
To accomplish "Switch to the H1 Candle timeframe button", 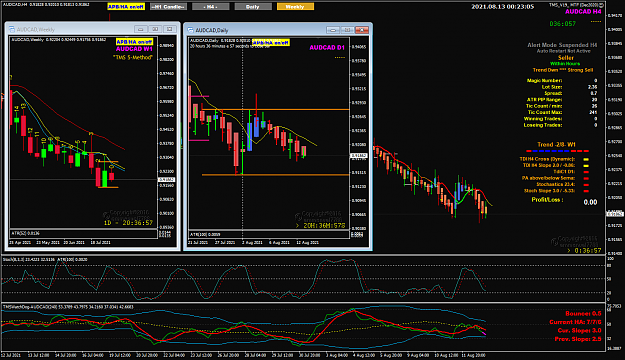I will pos(168,7).
